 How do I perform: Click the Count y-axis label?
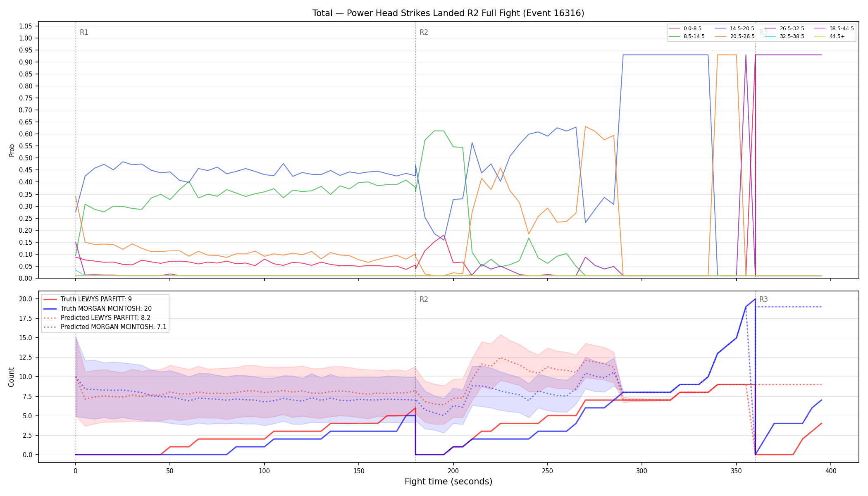click(x=11, y=377)
